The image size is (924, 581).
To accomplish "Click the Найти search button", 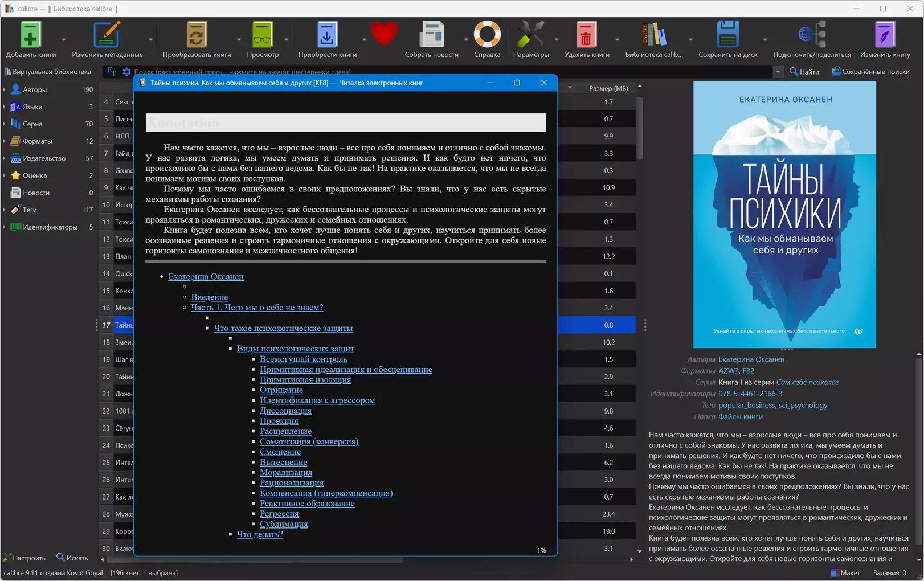I will [x=804, y=72].
